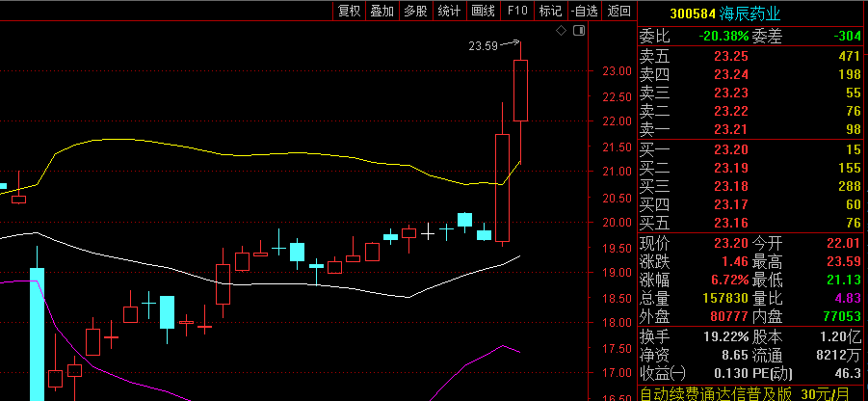Select the tall cyan candlestick at chart left

[x=37, y=334]
